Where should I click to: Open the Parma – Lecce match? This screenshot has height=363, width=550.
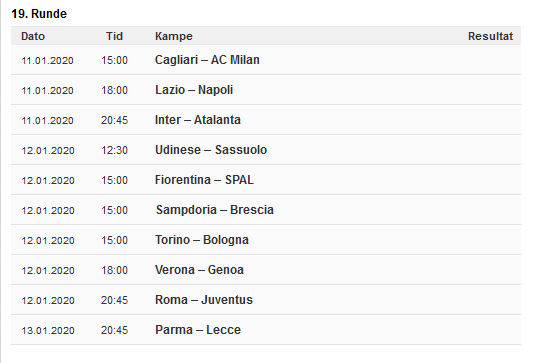pyautogui.click(x=198, y=330)
